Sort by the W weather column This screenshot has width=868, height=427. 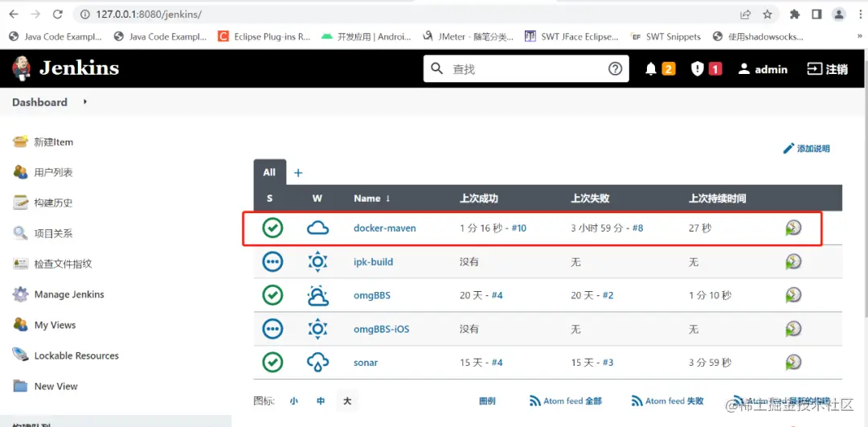point(317,199)
